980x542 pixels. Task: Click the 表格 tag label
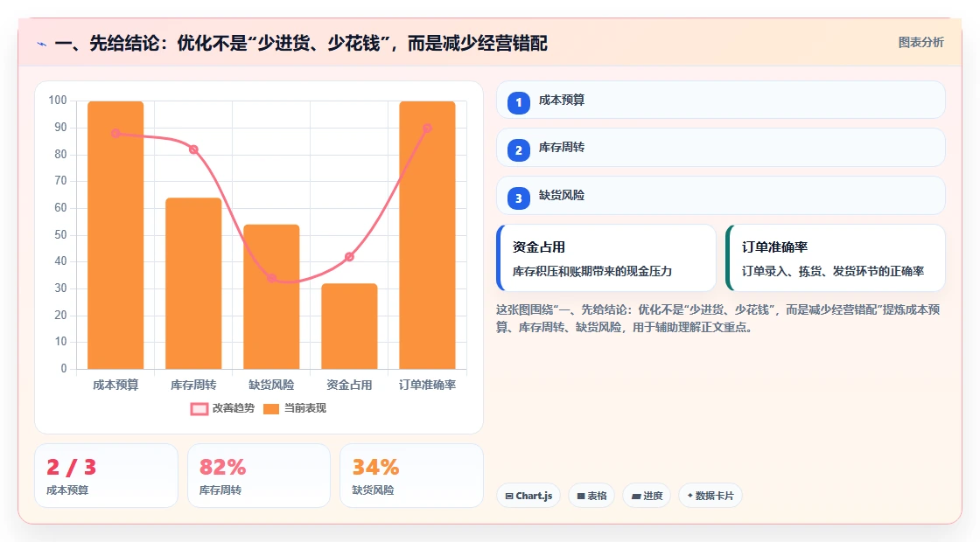(x=597, y=496)
